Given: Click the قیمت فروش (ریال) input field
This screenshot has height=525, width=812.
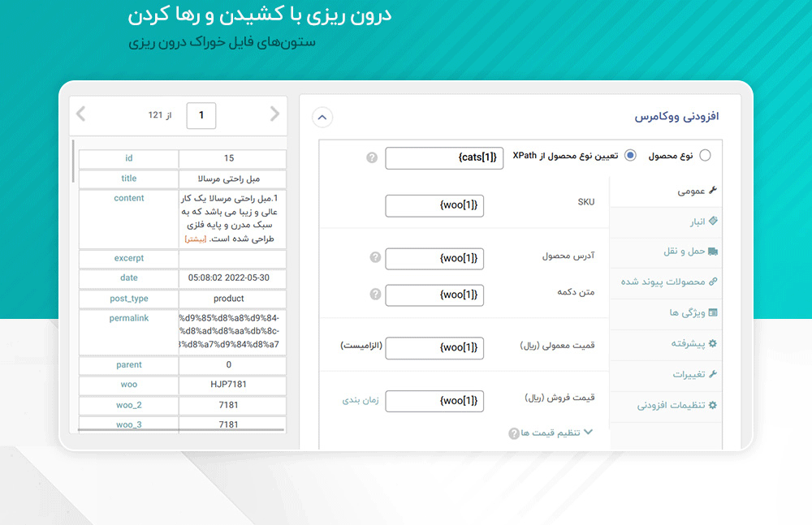Looking at the screenshot, I should pyautogui.click(x=434, y=402).
